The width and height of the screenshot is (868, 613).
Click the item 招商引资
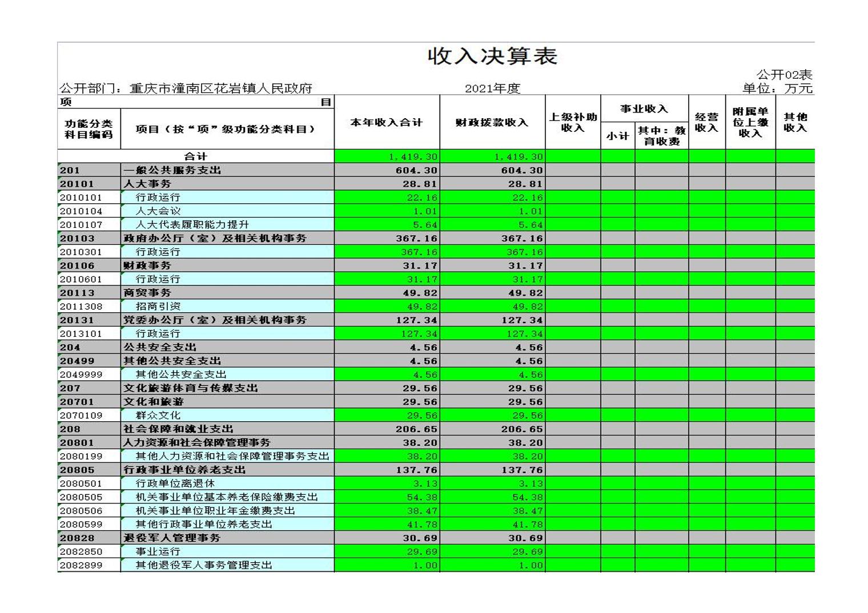[x=158, y=306]
